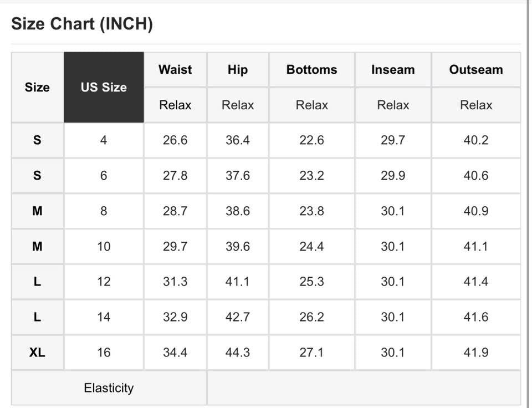Image resolution: width=532 pixels, height=408 pixels.
Task: Select the Outseam column header
Action: [x=476, y=69]
